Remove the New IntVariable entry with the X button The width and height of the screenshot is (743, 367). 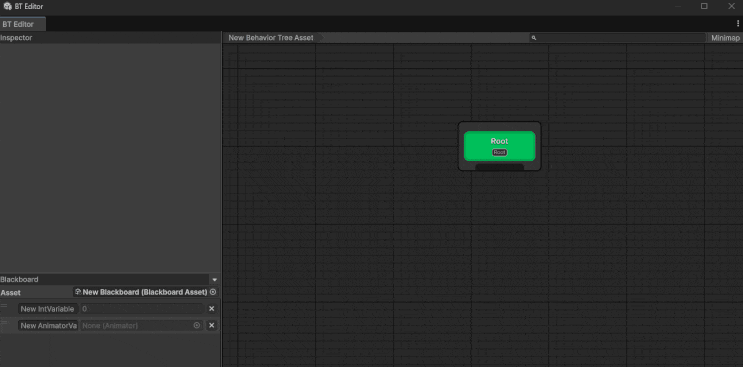(x=212, y=309)
